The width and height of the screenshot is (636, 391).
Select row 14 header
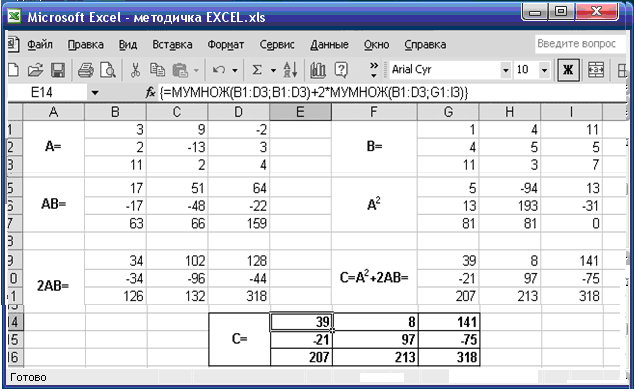(x=14, y=322)
